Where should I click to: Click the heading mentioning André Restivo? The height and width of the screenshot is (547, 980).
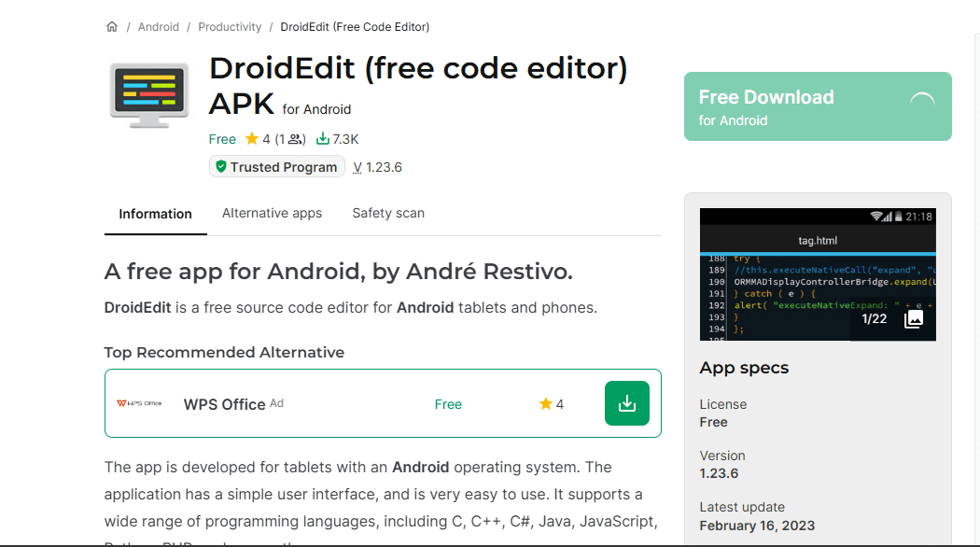(x=338, y=272)
